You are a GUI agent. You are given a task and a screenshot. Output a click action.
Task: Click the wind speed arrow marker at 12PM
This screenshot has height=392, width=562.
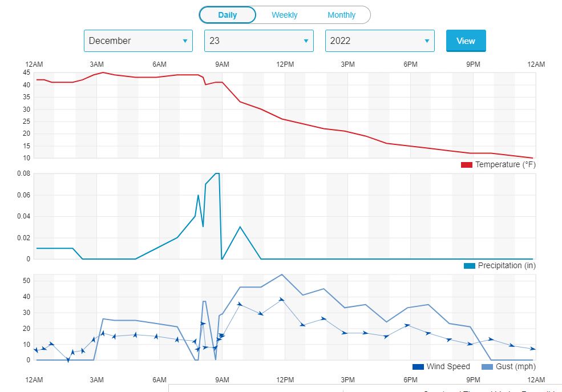[282, 299]
